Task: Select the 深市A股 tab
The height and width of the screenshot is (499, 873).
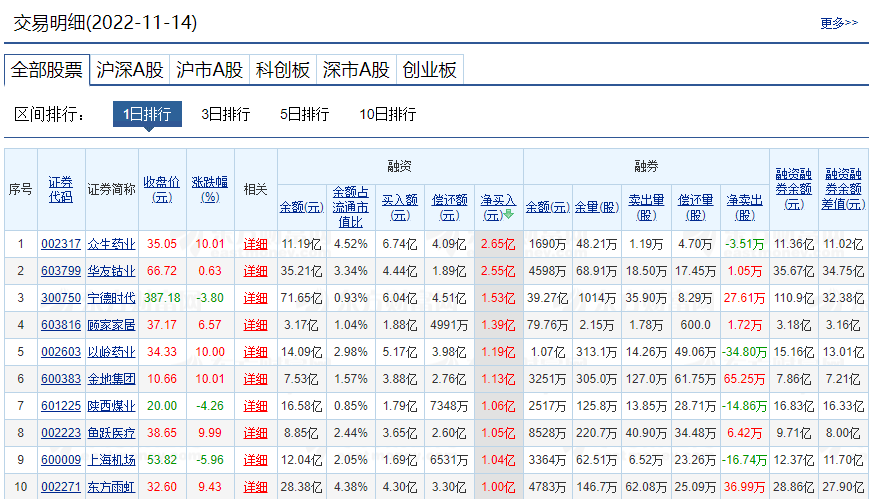Action: (356, 69)
